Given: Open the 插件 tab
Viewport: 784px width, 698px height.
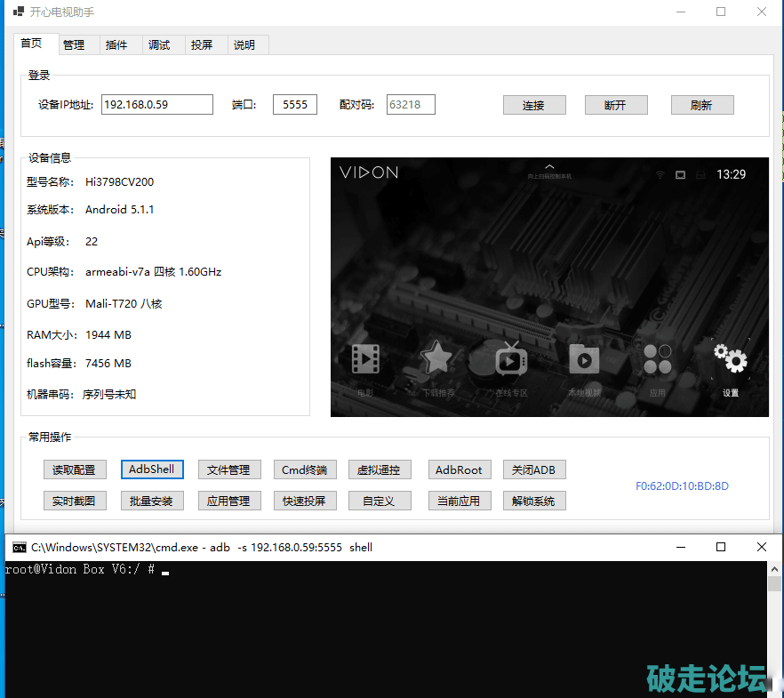Looking at the screenshot, I should [x=116, y=45].
